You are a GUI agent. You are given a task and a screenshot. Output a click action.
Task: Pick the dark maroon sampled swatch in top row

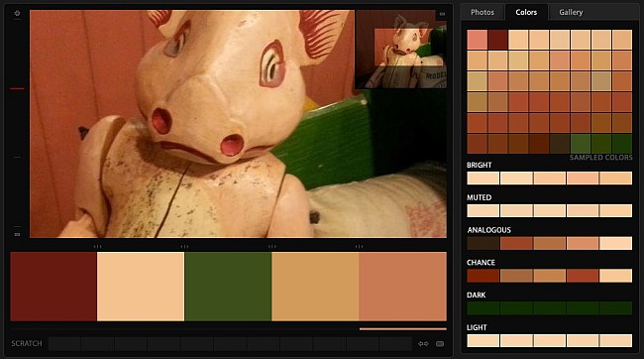[497, 40]
